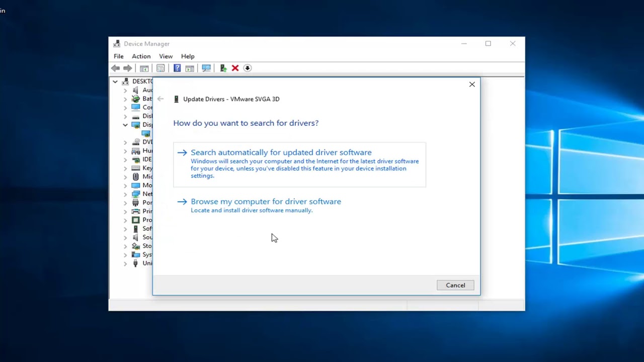Select the System devices tree icon

[136, 254]
